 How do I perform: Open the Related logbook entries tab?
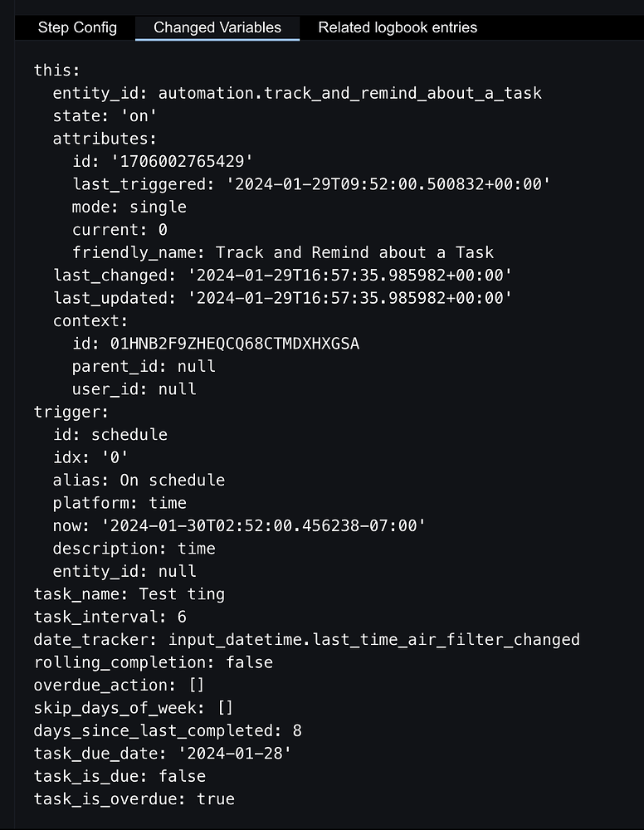(398, 27)
